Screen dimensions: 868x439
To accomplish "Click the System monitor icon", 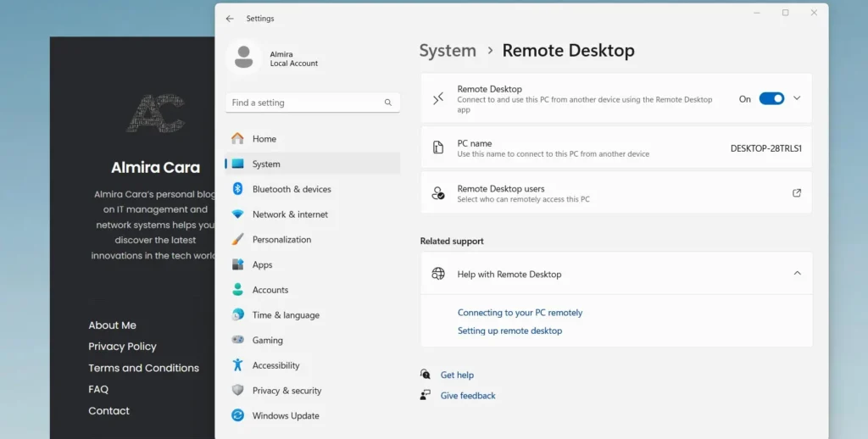I will click(x=238, y=164).
